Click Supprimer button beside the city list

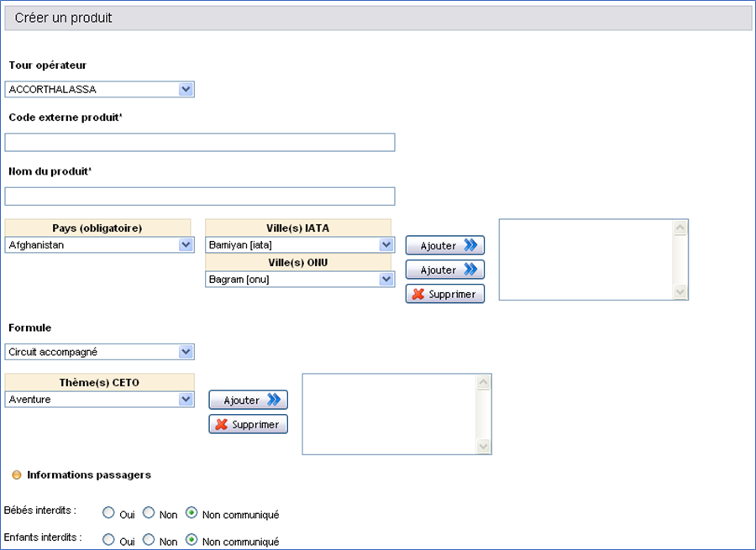444,294
